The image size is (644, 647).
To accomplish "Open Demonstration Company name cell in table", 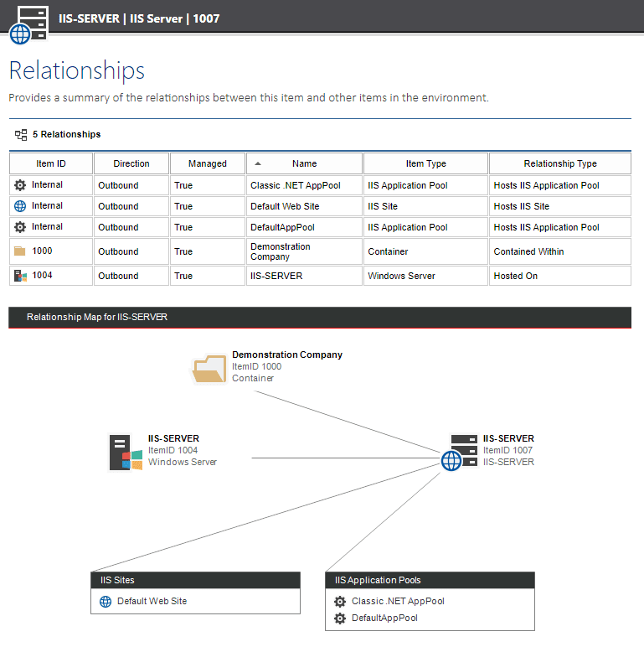I will [x=304, y=251].
